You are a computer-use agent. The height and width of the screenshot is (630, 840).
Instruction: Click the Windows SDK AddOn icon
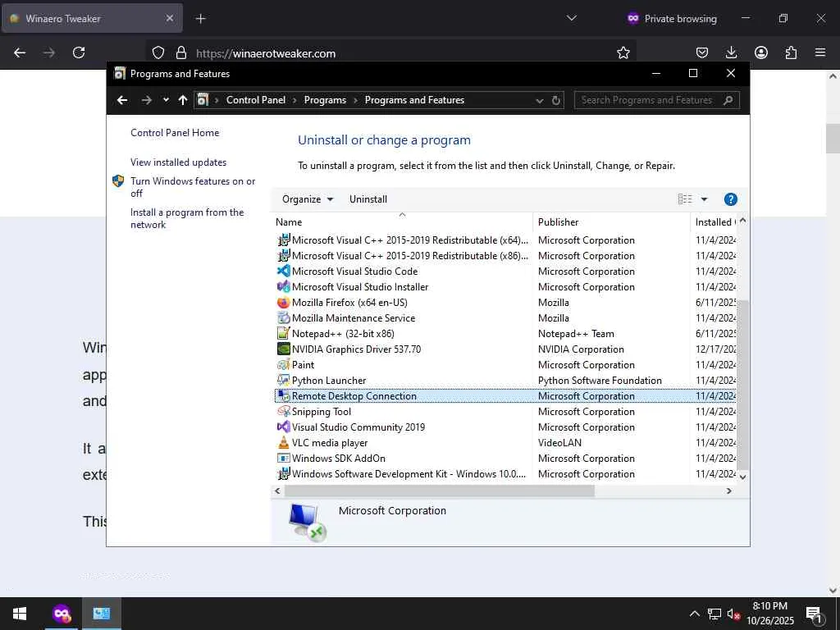[x=283, y=458]
